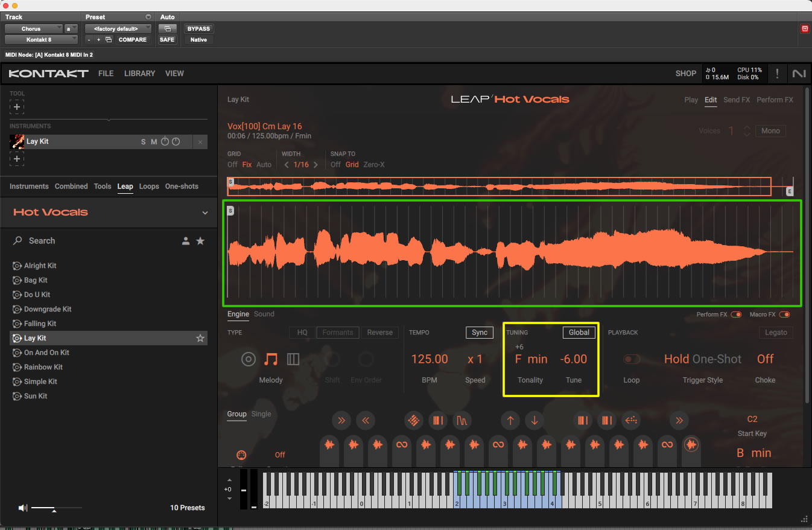Screen dimensions: 812x530
Task: Select the Melody music note engine type
Action: click(x=271, y=360)
